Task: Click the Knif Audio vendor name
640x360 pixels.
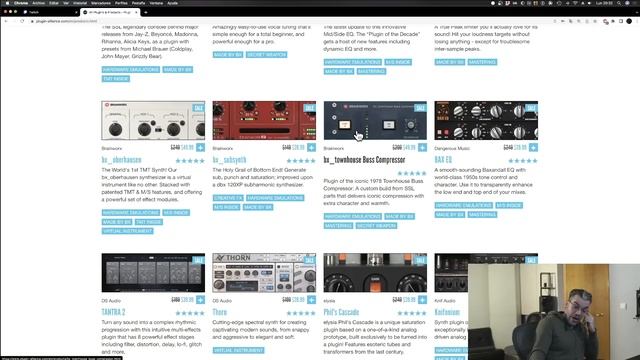Action: coord(445,300)
